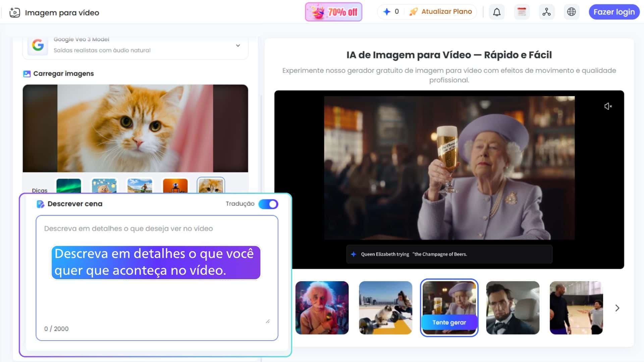Open the language globe icon
This screenshot has width=644, height=362.
point(571,12)
